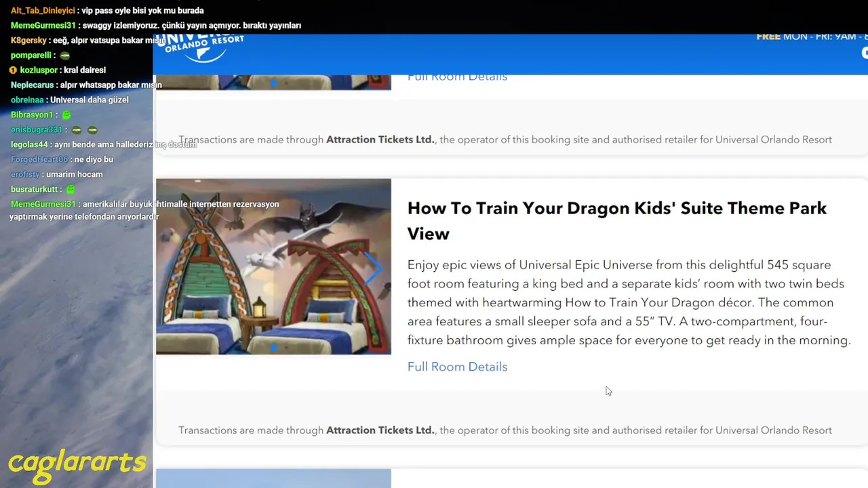The width and height of the screenshot is (868, 488).
Task: Click chat username K8gersky
Action: pos(28,41)
